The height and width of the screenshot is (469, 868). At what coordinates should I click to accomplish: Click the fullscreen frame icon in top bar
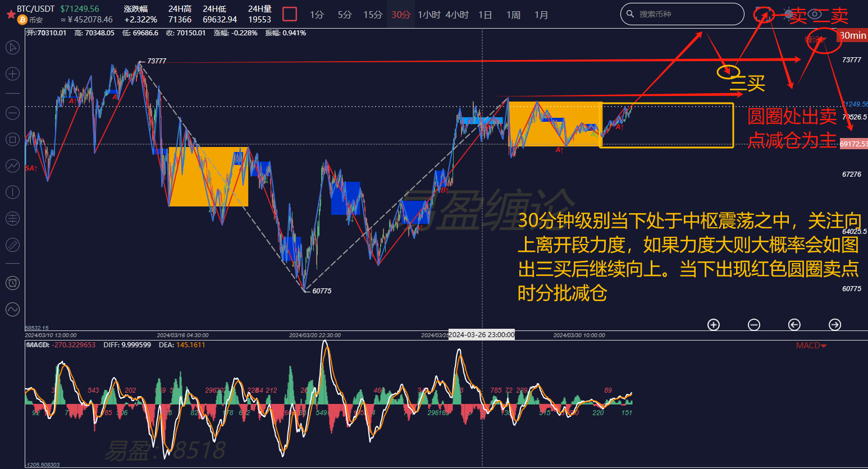click(762, 14)
